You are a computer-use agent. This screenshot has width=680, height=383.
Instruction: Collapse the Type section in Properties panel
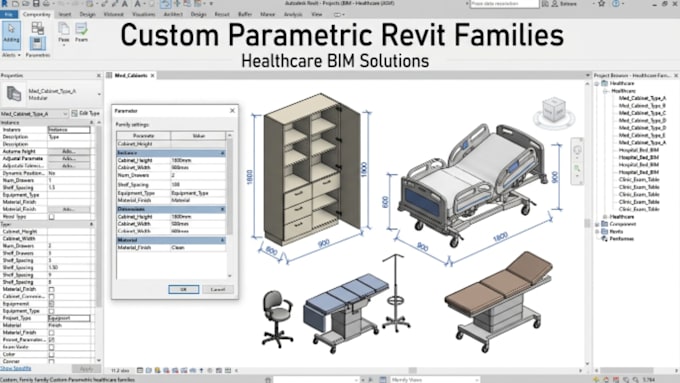pos(92,224)
